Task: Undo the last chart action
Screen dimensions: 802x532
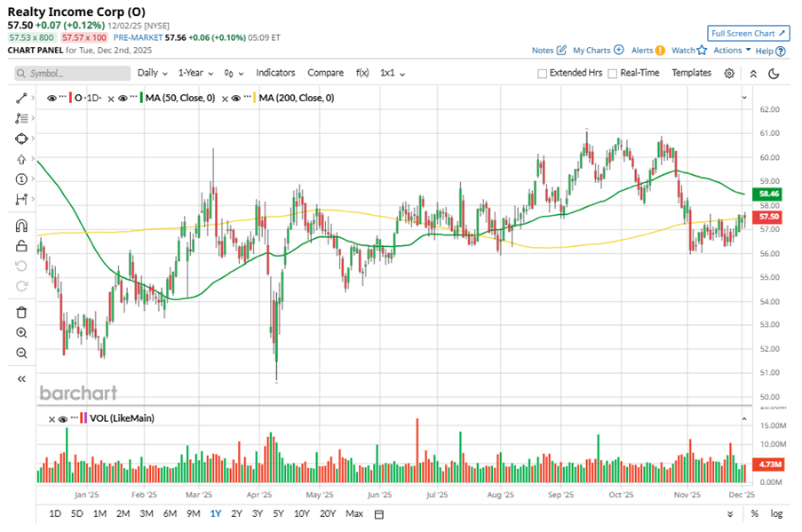Action: point(21,266)
